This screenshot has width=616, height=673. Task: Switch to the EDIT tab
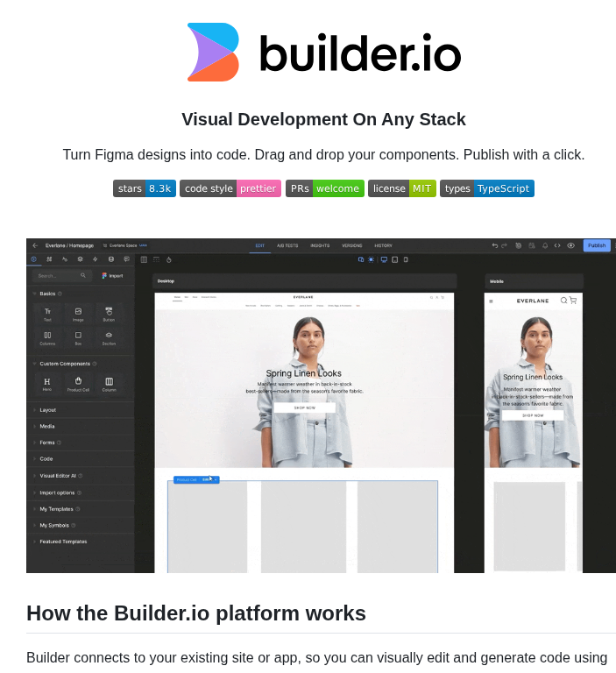(260, 245)
